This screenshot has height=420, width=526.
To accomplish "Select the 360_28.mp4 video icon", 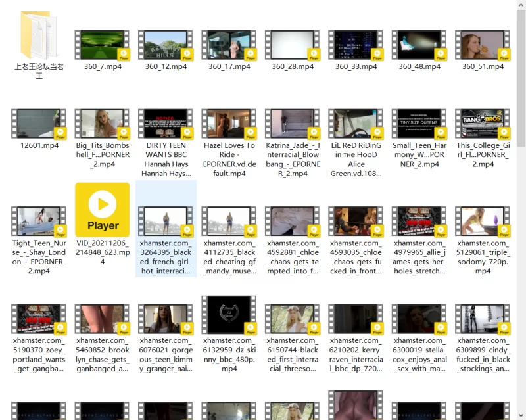I will tap(293, 45).
